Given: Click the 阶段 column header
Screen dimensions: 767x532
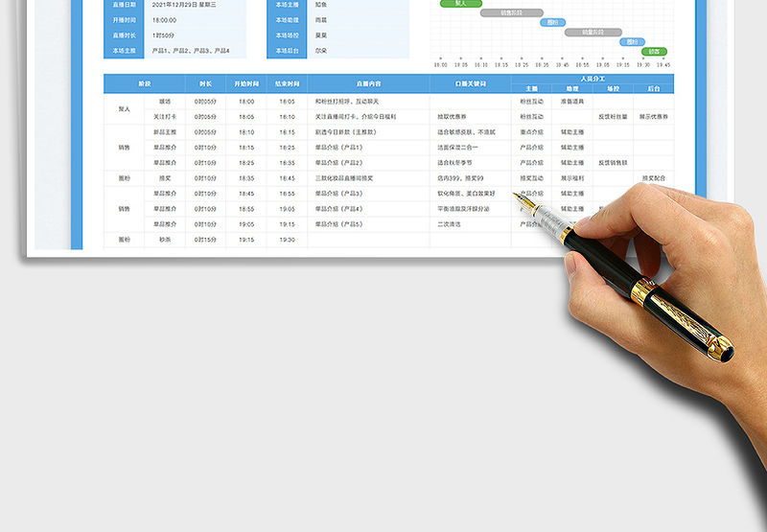Looking at the screenshot, I should pos(144,84).
